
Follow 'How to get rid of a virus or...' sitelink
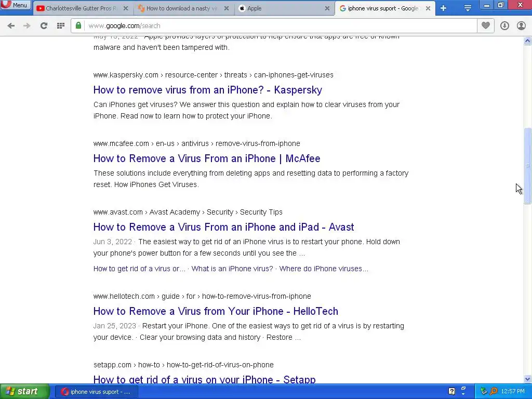click(x=139, y=269)
